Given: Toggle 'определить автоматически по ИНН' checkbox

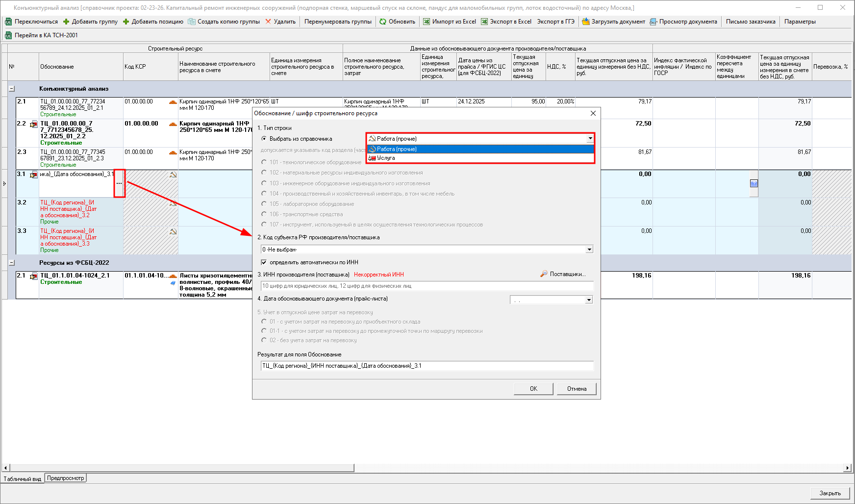Looking at the screenshot, I should click(264, 262).
